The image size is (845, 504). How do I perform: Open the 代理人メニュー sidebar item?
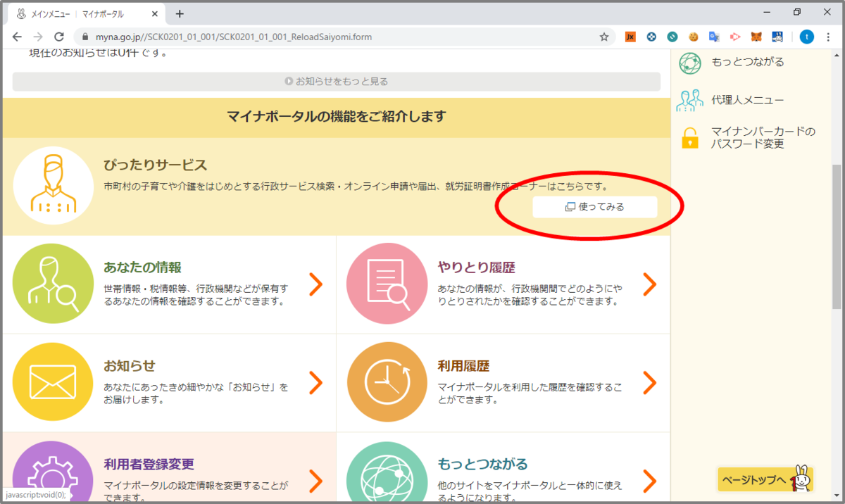point(748,100)
